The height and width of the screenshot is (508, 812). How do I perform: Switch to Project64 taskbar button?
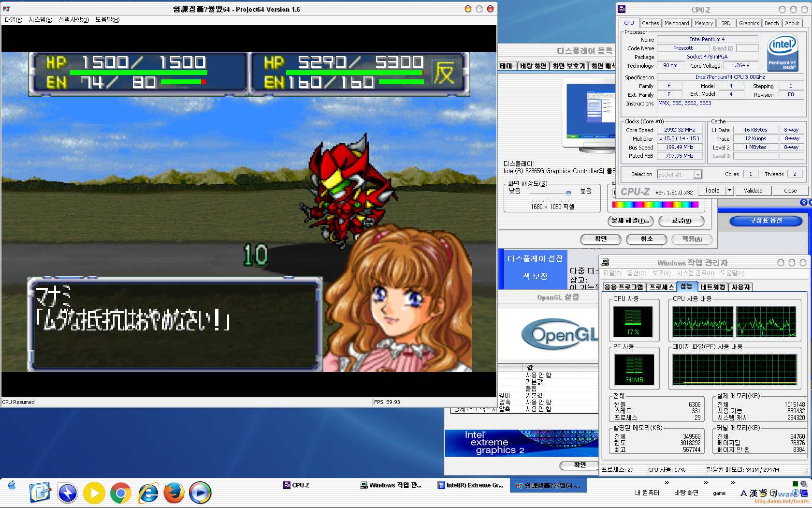pyautogui.click(x=548, y=485)
